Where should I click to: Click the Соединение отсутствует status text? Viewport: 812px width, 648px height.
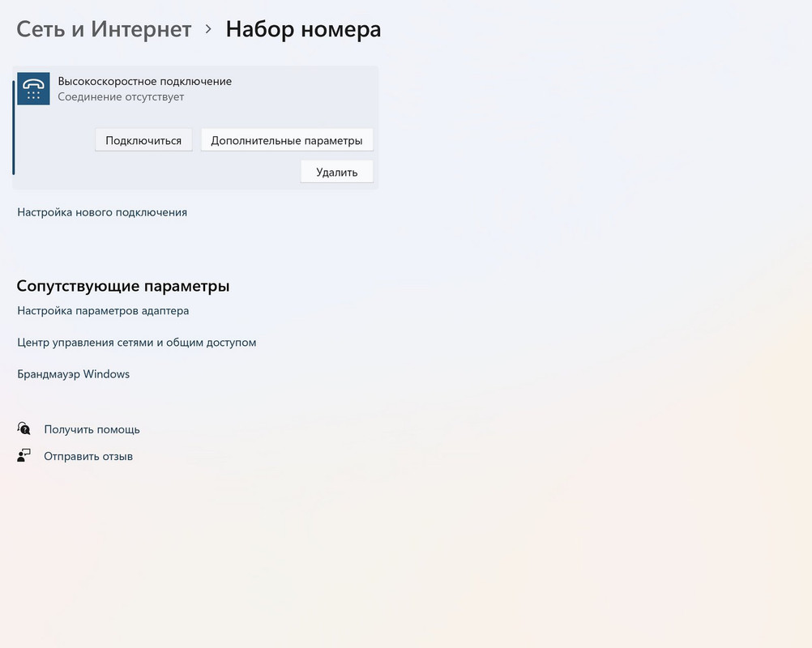click(x=121, y=96)
